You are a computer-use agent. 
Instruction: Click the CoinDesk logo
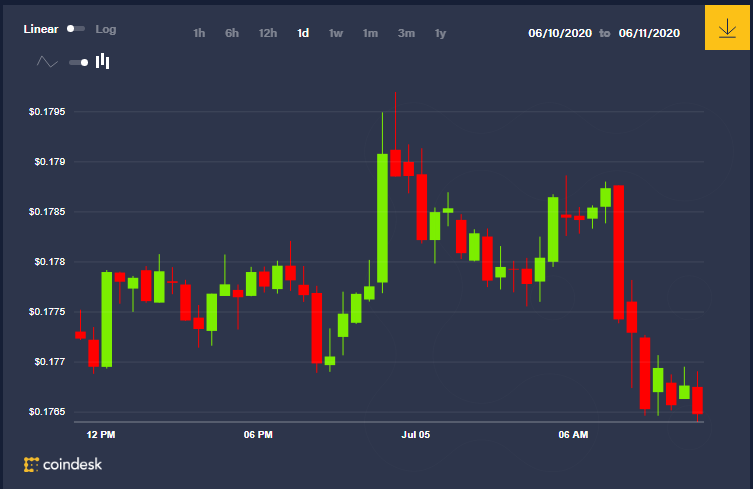pos(63,465)
